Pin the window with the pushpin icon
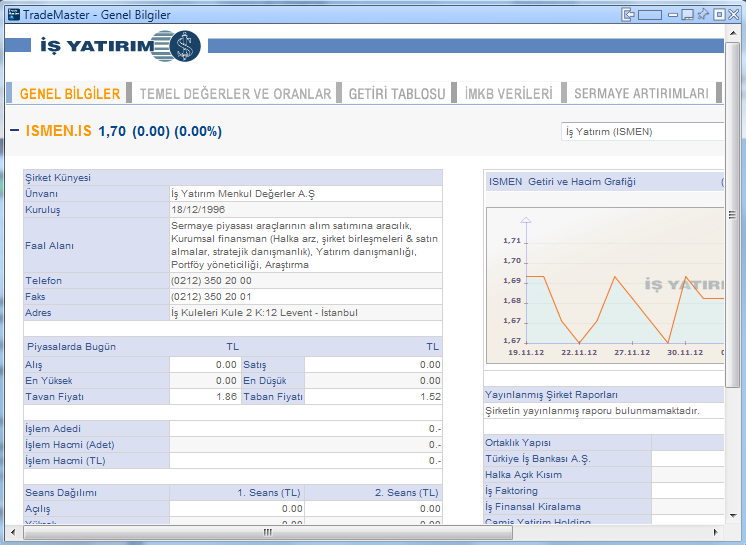This screenshot has height=545, width=746. (x=703, y=14)
